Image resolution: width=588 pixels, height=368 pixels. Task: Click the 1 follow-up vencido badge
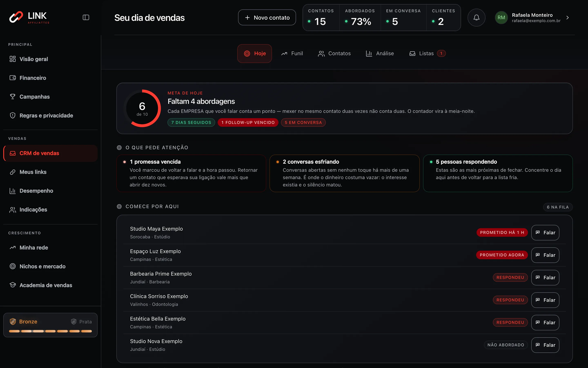tap(248, 122)
